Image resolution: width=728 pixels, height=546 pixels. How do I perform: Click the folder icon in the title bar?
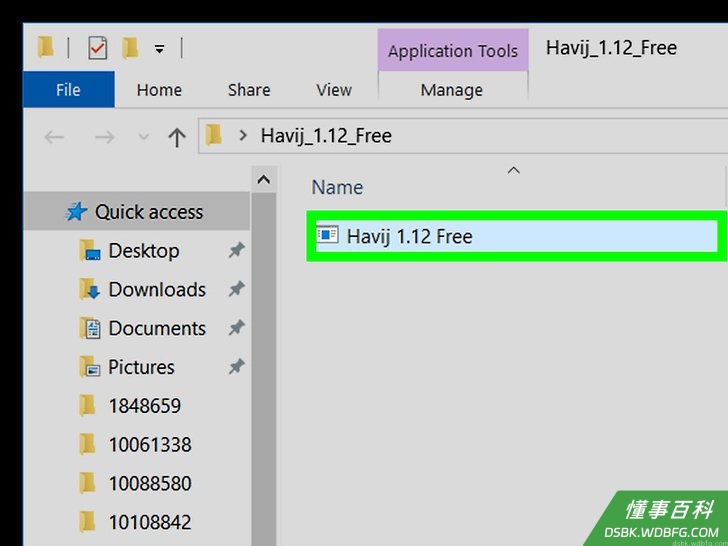tap(46, 48)
